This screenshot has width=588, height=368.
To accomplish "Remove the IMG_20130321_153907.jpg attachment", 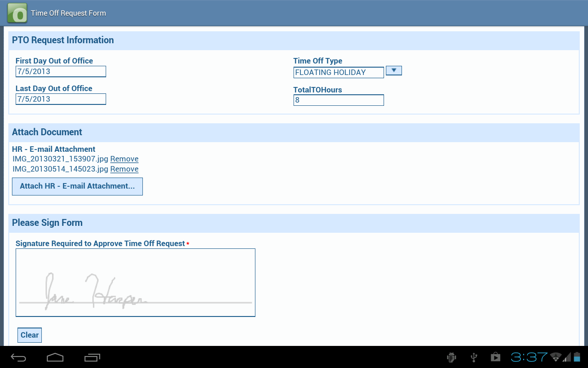I will coord(124,159).
